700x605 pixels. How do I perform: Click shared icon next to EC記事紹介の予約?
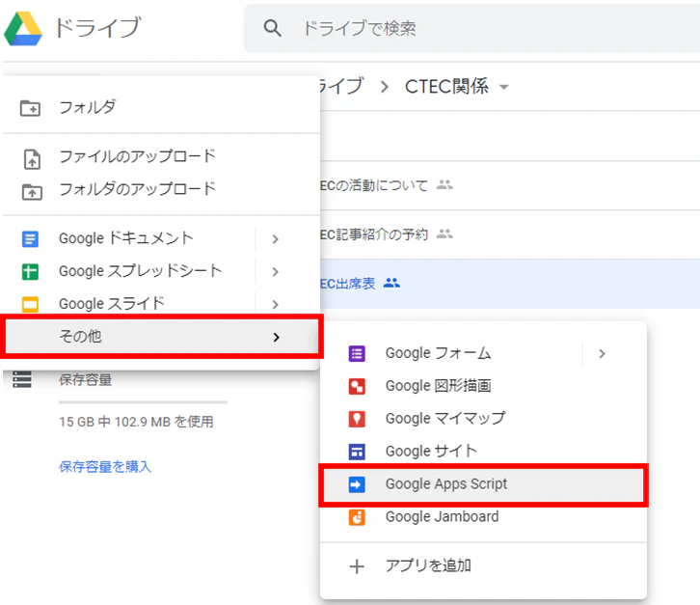[x=444, y=234]
